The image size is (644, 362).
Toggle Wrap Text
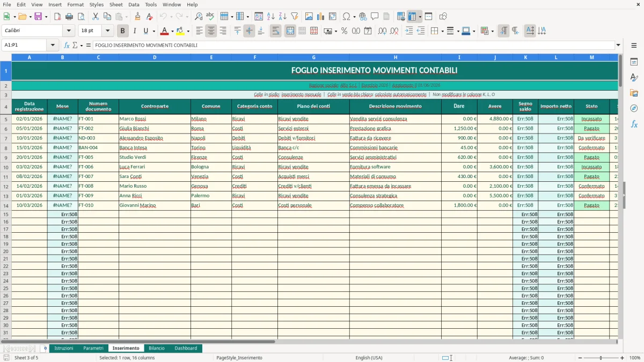275,31
